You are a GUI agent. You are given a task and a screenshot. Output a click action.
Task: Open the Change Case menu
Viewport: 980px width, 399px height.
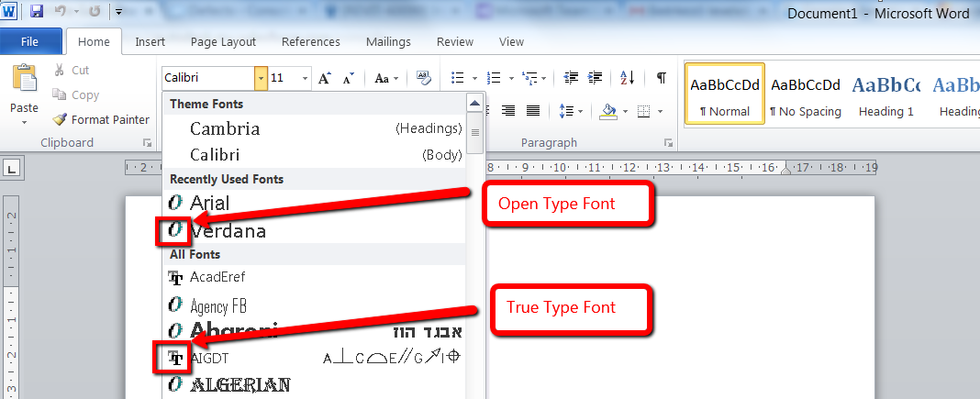coord(386,78)
